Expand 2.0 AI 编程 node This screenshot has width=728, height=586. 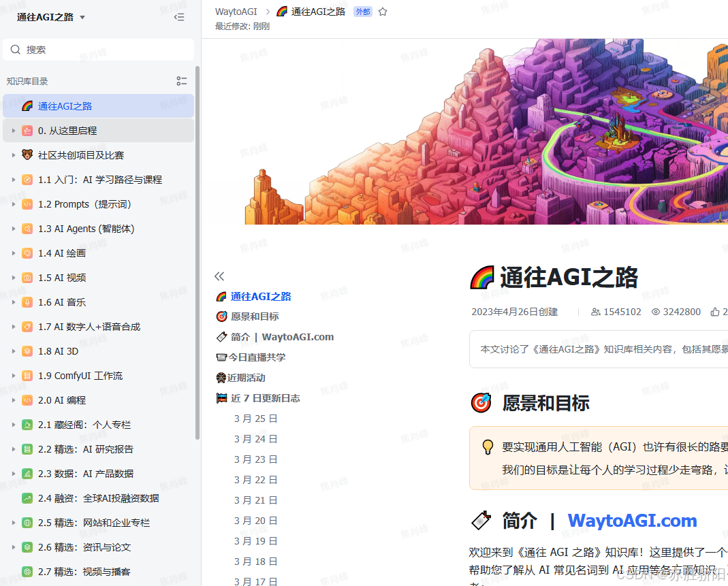[x=14, y=400]
